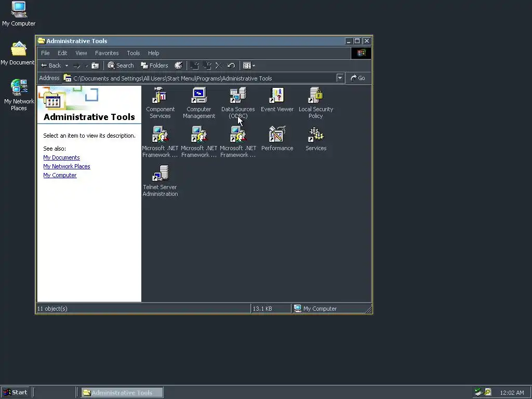Follow the My Computer link in pane
Image resolution: width=532 pixels, height=399 pixels.
coord(60,175)
